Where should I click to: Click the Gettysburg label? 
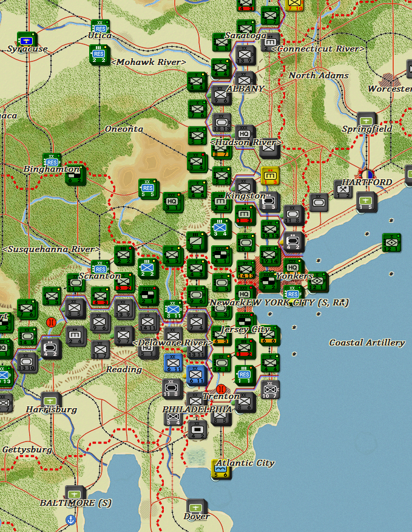click(x=27, y=450)
